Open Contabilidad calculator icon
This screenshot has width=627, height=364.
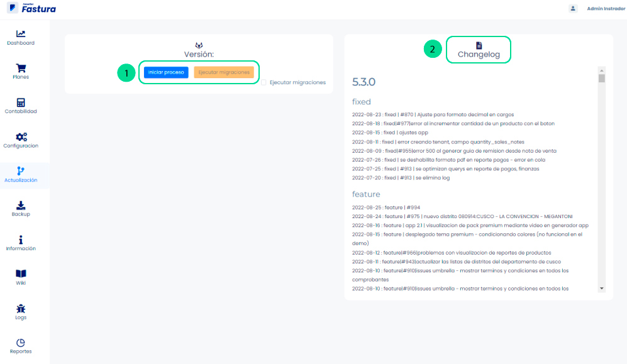pos(21,102)
